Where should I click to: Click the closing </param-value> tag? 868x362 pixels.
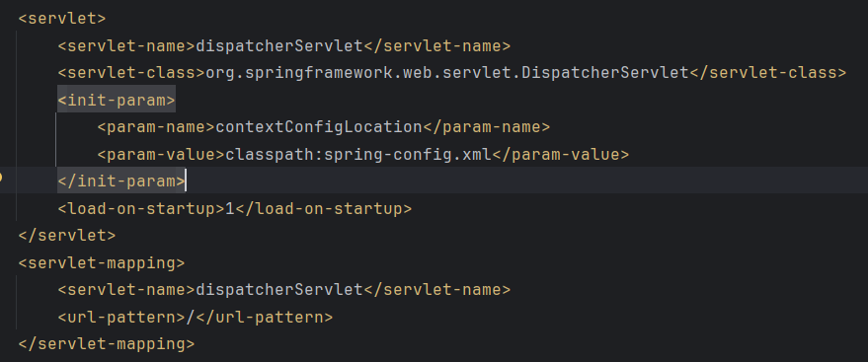coord(561,154)
